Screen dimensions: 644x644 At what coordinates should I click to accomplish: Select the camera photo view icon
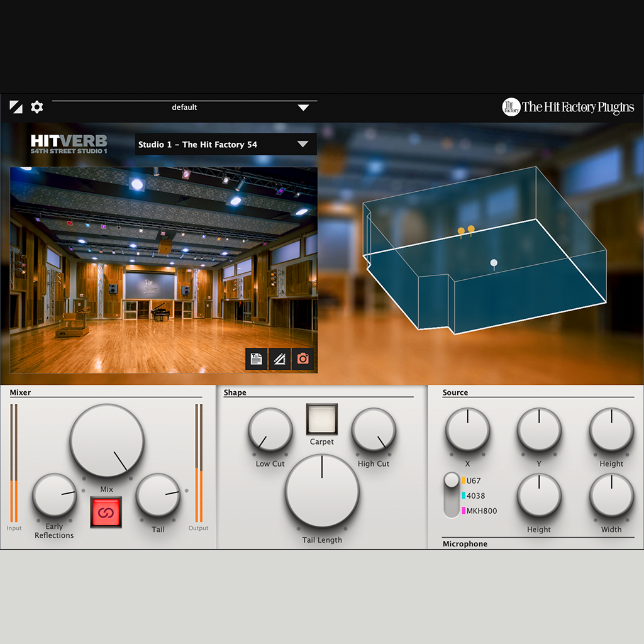point(303,359)
